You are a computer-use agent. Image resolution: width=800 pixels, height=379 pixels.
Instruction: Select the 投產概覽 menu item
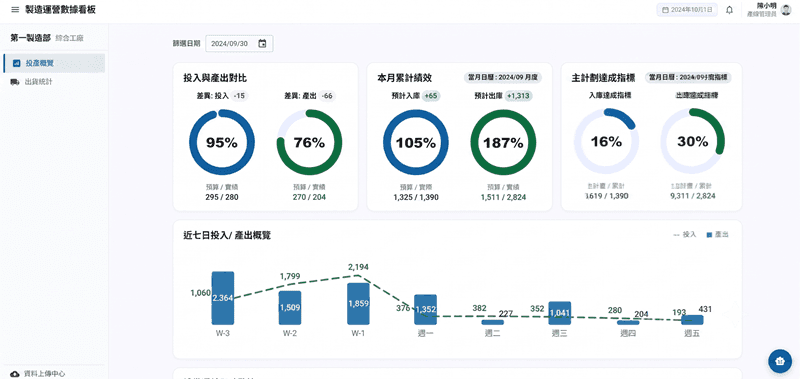tap(54, 63)
